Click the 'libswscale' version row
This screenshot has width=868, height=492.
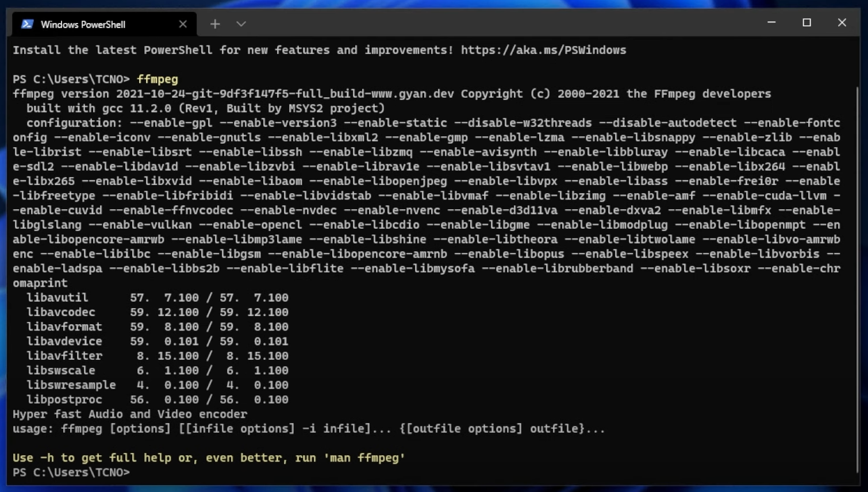click(x=157, y=370)
